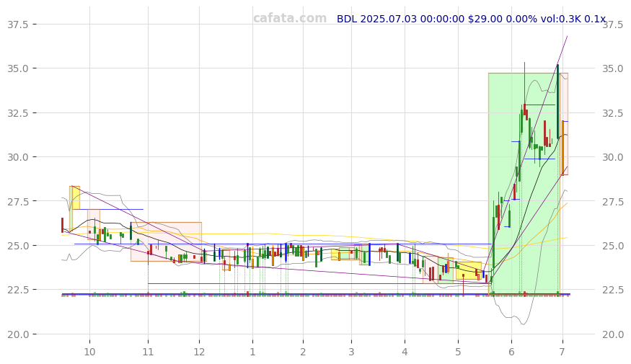Click 27.5 on the right price axis
Viewport: 631px width, 364px height.
613,201
